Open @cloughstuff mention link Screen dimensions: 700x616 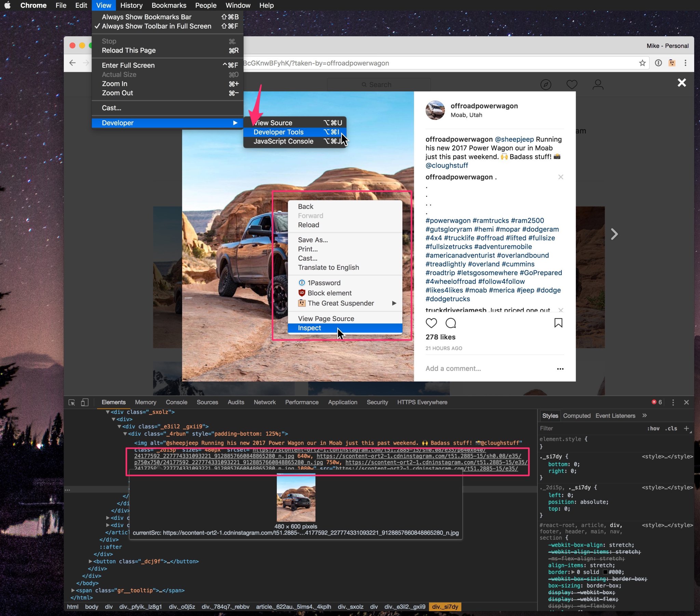(x=447, y=165)
